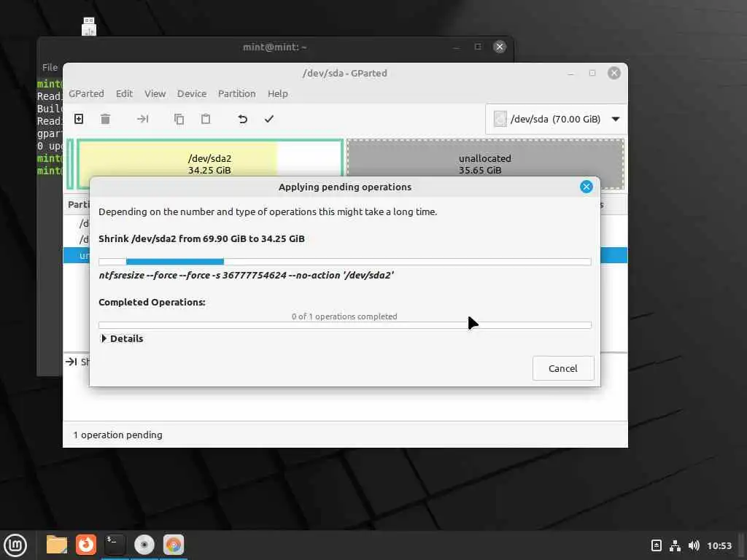Screen dimensions: 747x560
Task: Select the unallocated 35.65 GiB block
Action: click(x=485, y=160)
